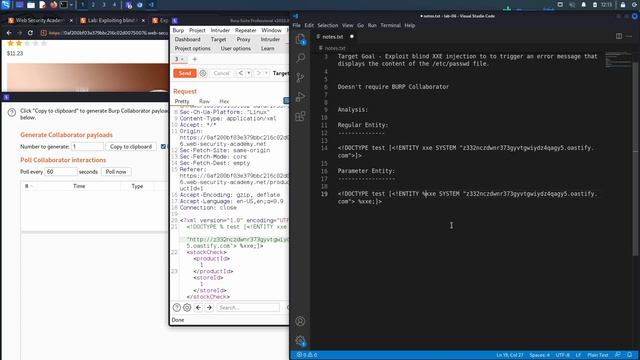Open Accounts icon in VS Code
This screenshot has height=360, width=640.
click(x=300, y=321)
